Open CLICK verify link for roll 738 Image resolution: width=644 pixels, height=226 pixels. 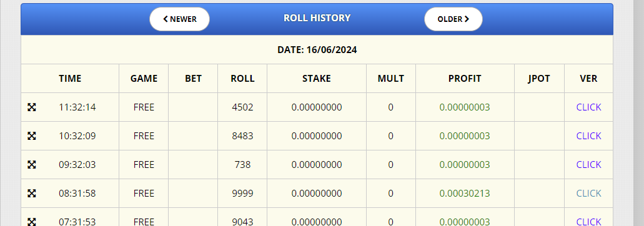coord(588,164)
